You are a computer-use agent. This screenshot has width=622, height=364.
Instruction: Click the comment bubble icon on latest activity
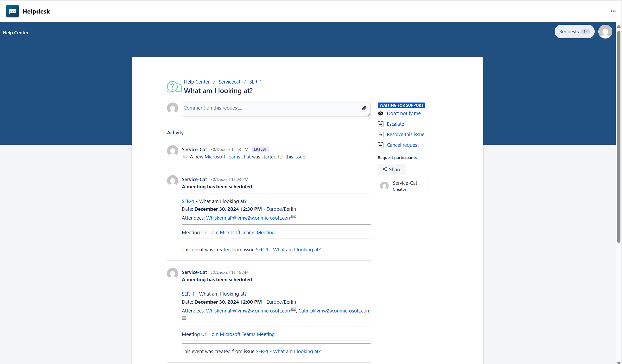[185, 156]
